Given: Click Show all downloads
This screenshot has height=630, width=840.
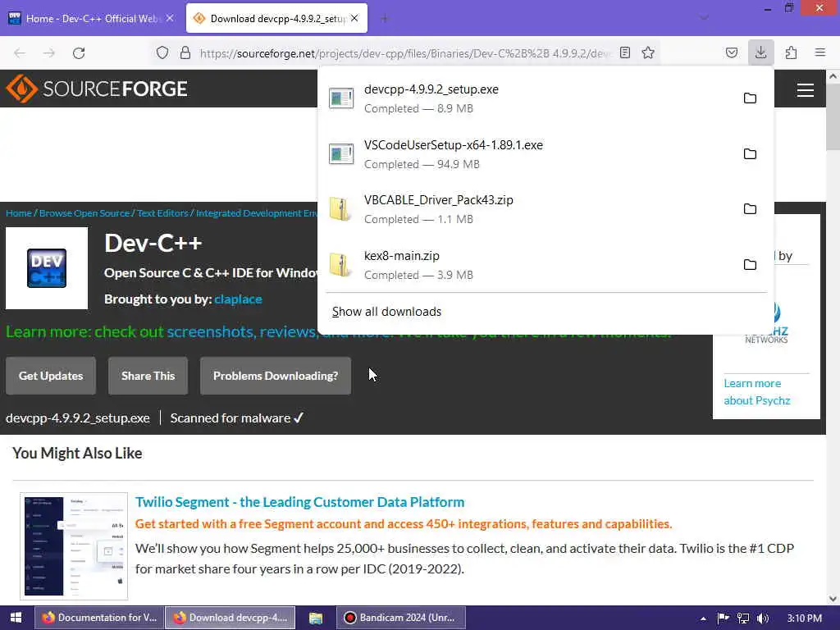Looking at the screenshot, I should tap(387, 312).
